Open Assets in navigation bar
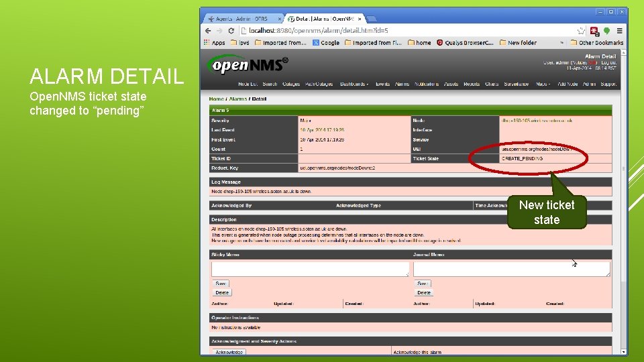 [451, 84]
